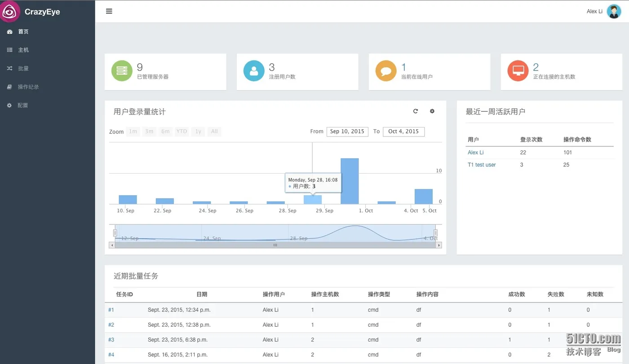Image resolution: width=629 pixels, height=364 pixels.
Task: Click the 任务ID column header
Action: (x=124, y=294)
